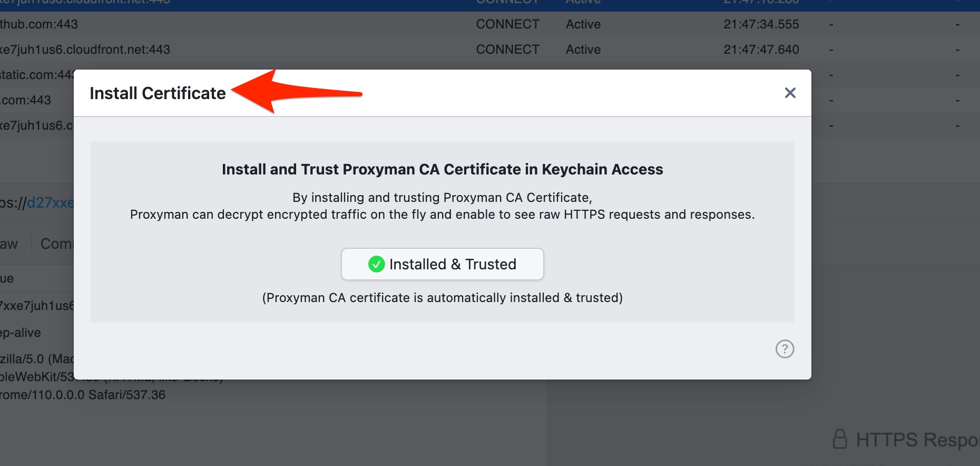Click the Active status on the github.com row
Viewport: 980px width, 466px height.
point(583,24)
